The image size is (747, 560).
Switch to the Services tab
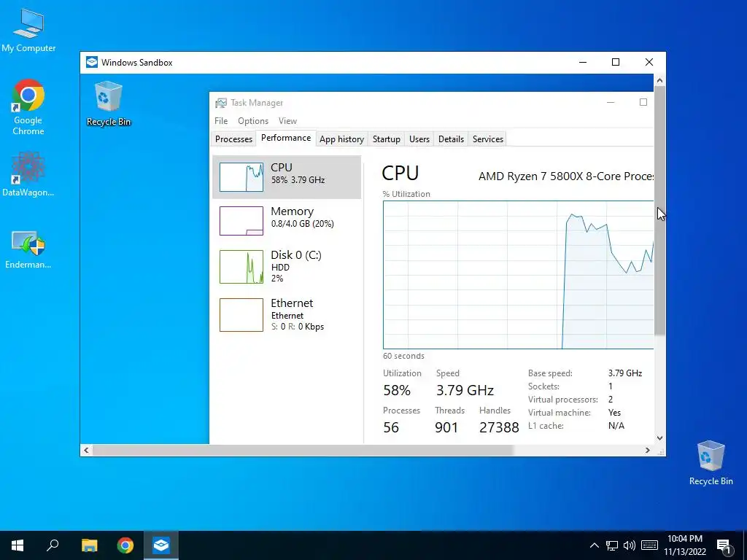488,139
